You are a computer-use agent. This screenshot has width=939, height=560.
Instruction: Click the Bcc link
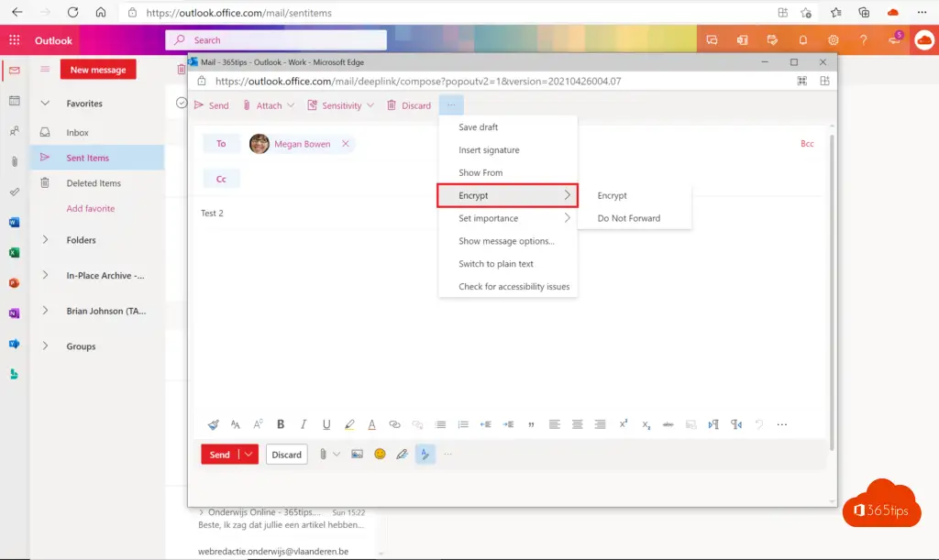(807, 144)
